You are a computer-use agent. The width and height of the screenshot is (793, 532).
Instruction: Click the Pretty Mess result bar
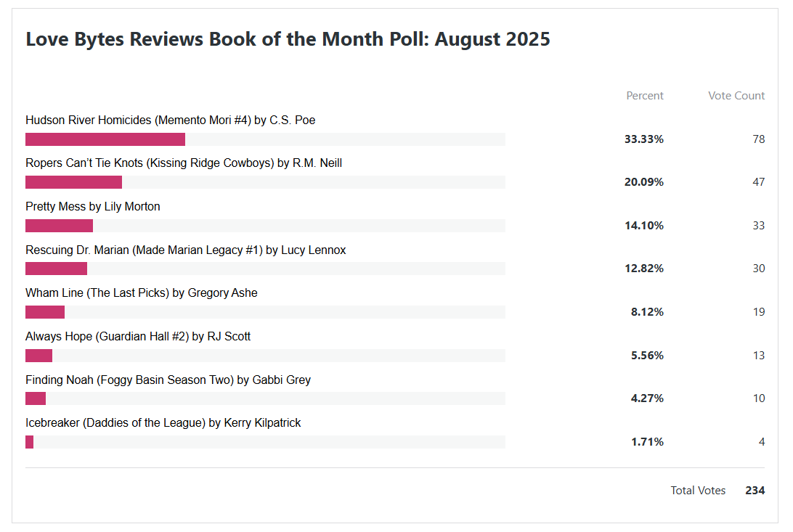pos(59,226)
